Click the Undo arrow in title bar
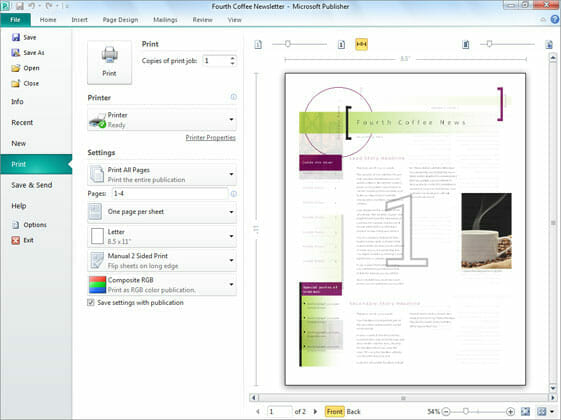561x420 pixels. [31, 6]
